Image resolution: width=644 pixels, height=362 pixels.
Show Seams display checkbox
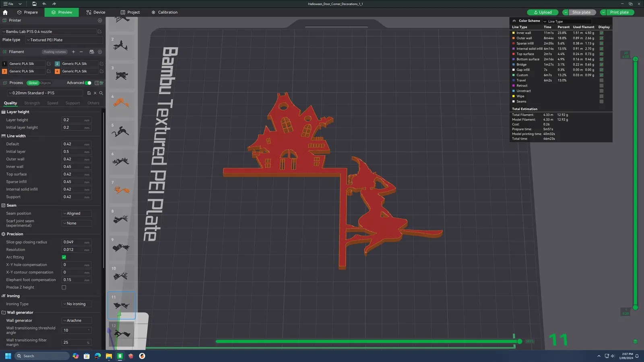pyautogui.click(x=601, y=101)
